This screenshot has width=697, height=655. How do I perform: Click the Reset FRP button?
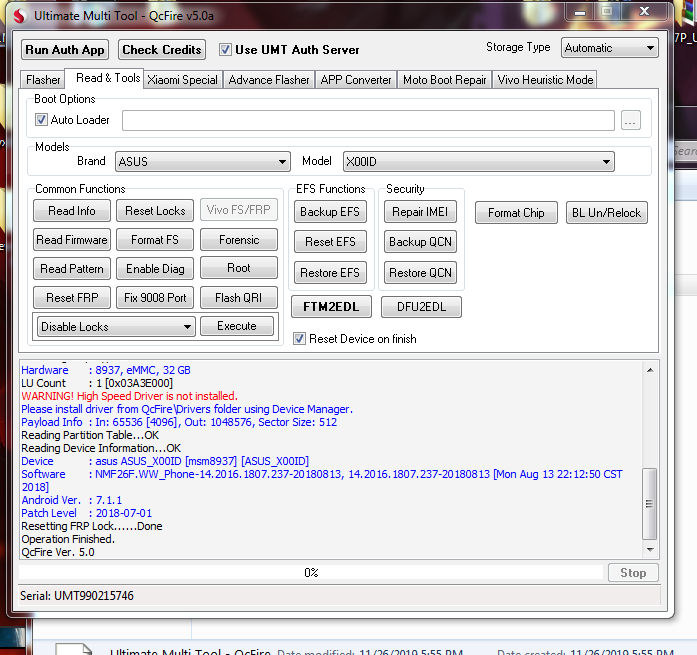[72, 298]
